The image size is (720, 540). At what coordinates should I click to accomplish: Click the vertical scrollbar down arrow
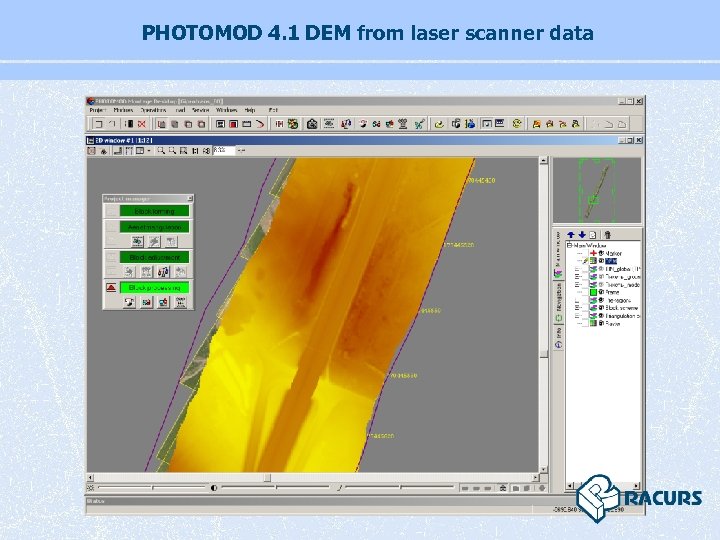[544, 470]
